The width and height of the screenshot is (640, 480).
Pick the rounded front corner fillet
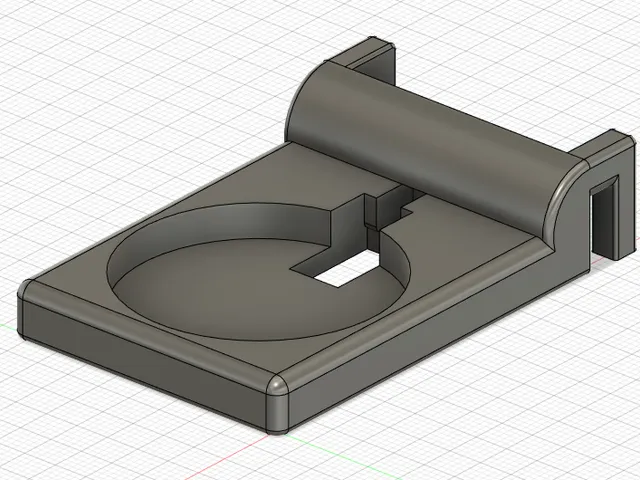pos(278,406)
